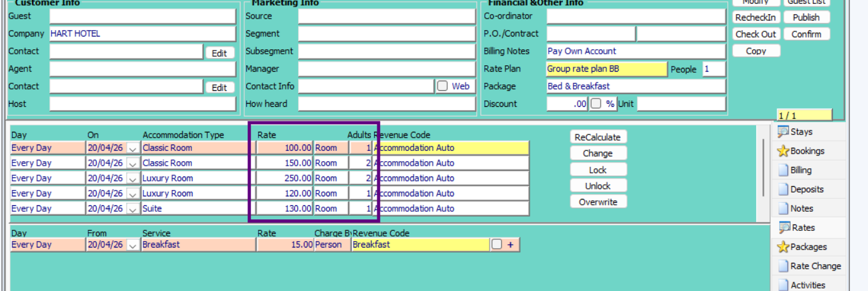This screenshot has height=291, width=868.
Task: Select the 100.00 rate cell
Action: point(285,148)
